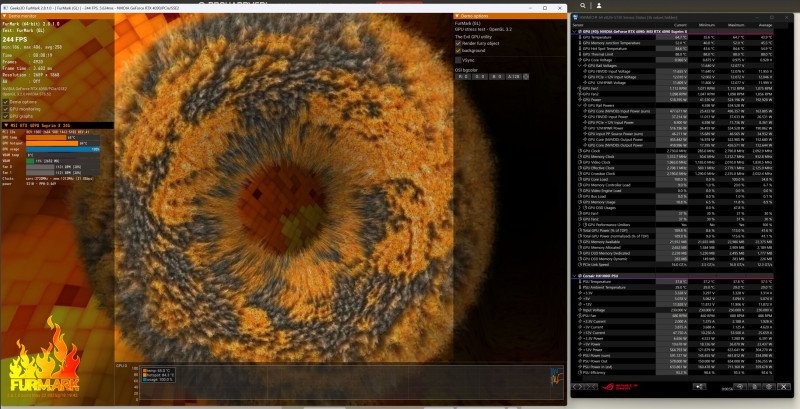Click the FurMark title bar app icon
The image size is (800, 409).
tap(4, 8)
